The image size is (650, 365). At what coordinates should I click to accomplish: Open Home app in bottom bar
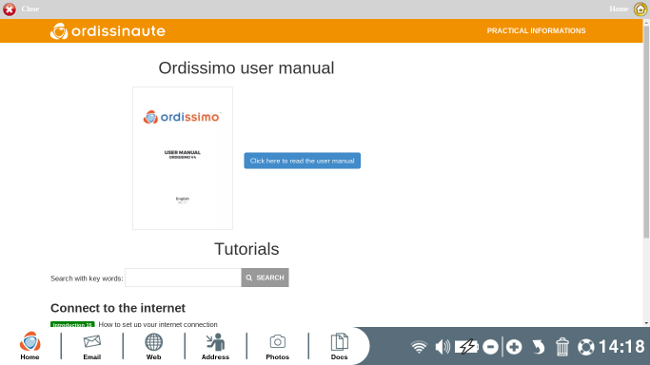point(30,346)
